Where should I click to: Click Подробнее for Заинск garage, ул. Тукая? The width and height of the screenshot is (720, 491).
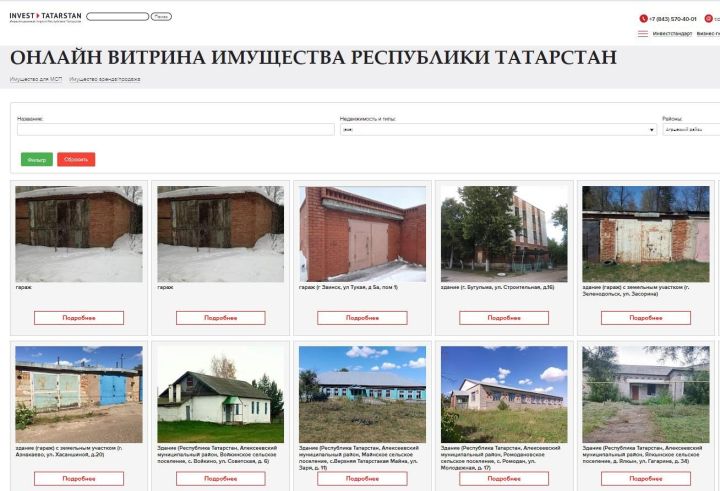[362, 318]
